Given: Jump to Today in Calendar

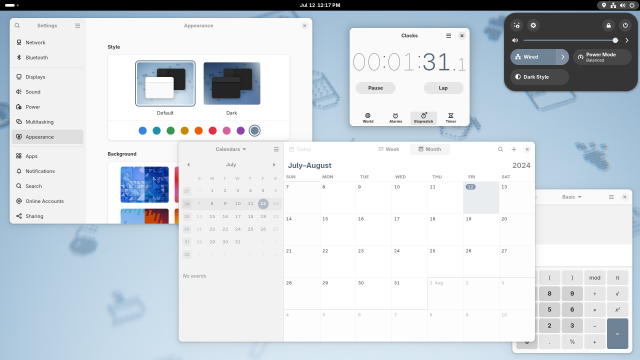Looking at the screenshot, I should [x=300, y=149].
